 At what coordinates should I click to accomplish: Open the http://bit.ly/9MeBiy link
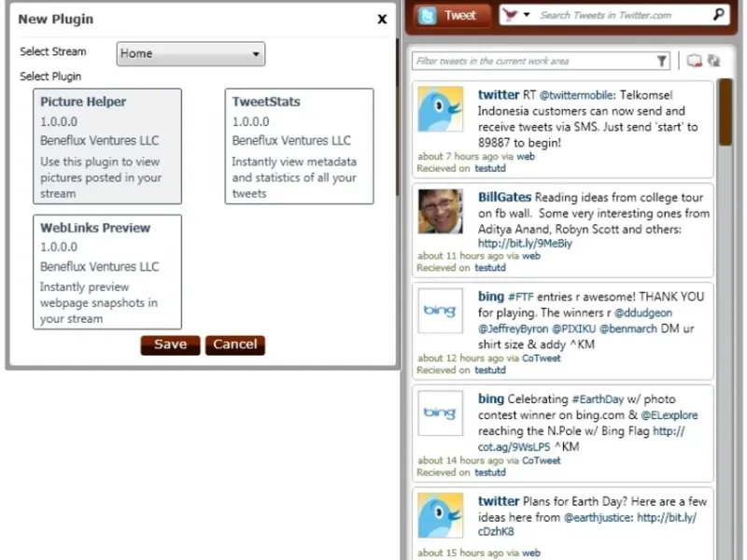(x=525, y=244)
